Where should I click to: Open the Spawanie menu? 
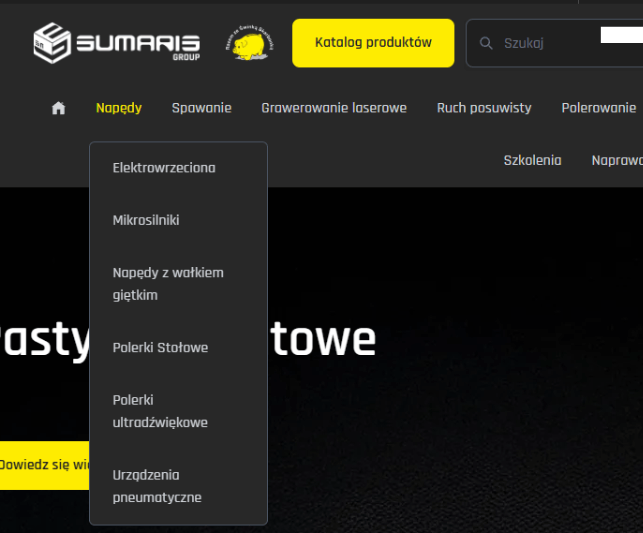click(202, 108)
